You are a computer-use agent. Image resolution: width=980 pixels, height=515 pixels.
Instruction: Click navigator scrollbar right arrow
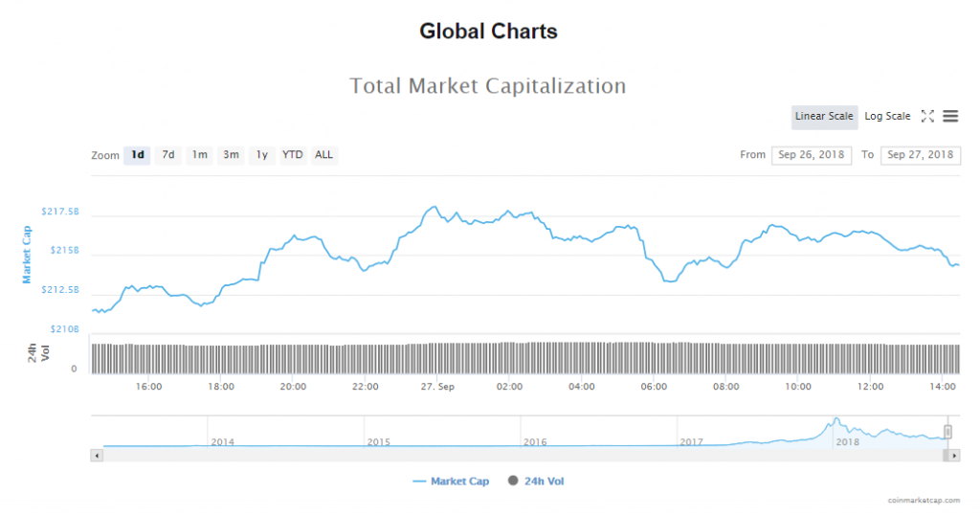click(x=954, y=456)
